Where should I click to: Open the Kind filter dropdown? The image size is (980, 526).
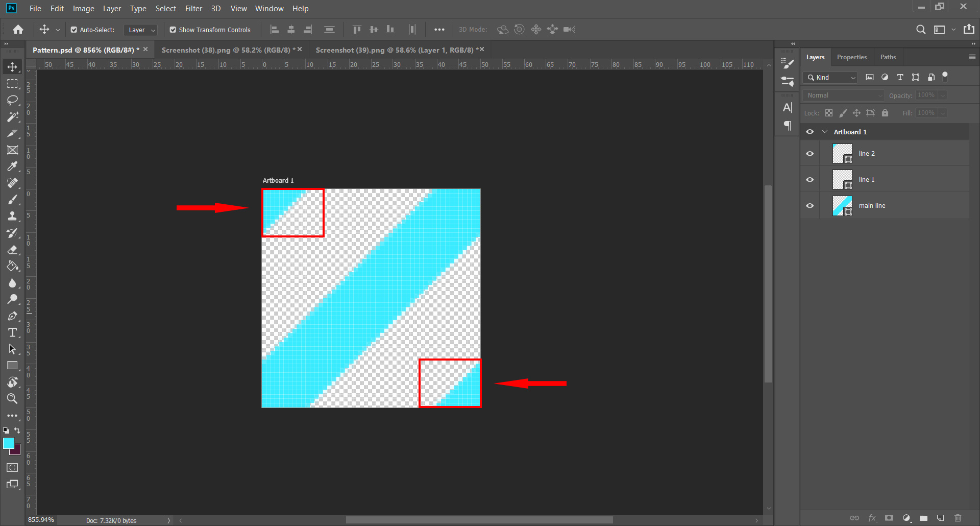[x=830, y=78]
